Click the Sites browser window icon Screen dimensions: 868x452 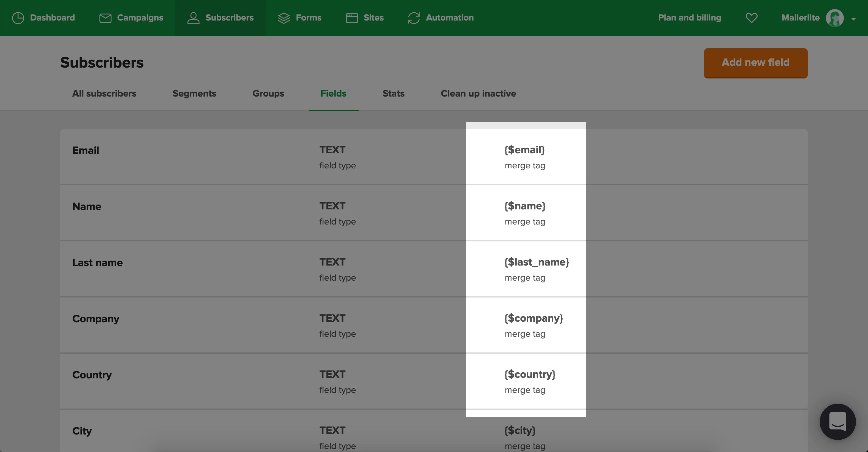click(352, 18)
